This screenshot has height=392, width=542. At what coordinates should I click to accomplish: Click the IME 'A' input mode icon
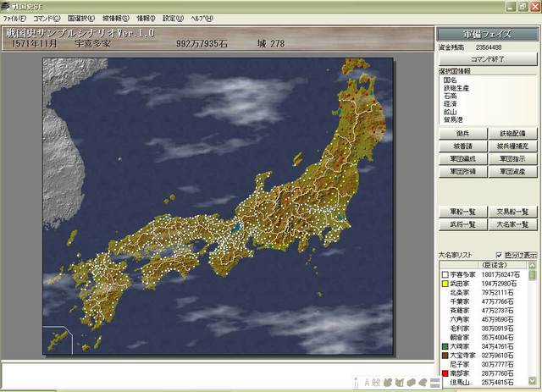(x=367, y=383)
